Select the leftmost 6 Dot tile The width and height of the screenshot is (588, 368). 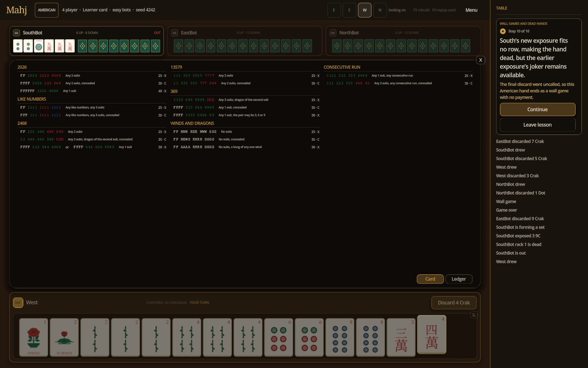point(278,337)
